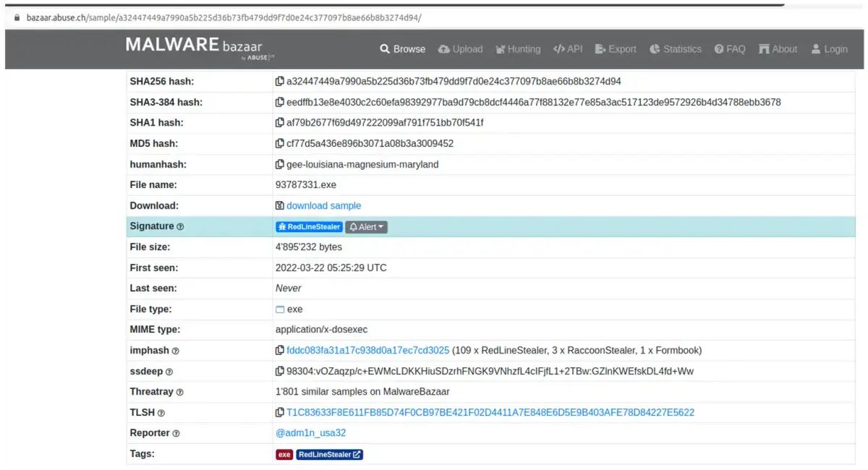
Task: Go to the Login page
Action: tap(829, 49)
